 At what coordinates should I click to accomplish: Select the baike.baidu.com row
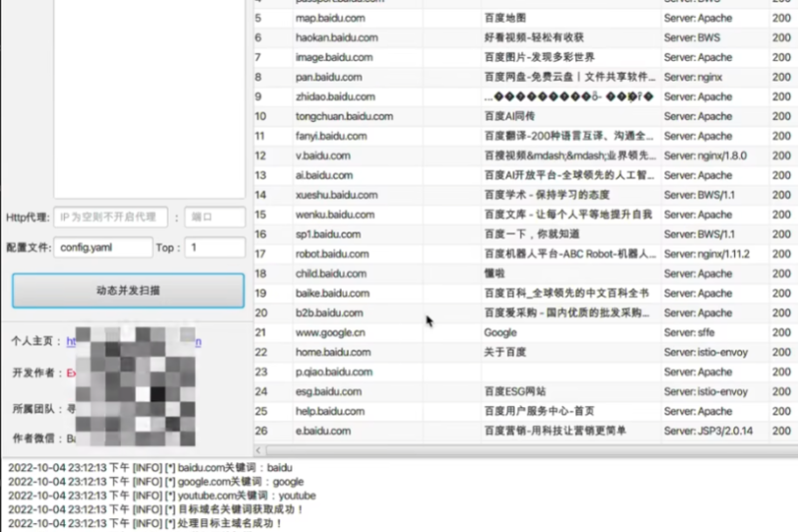(x=526, y=294)
